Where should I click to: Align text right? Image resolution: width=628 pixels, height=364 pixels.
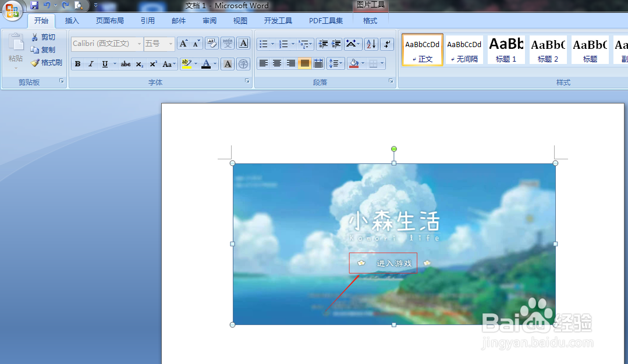[x=291, y=63]
